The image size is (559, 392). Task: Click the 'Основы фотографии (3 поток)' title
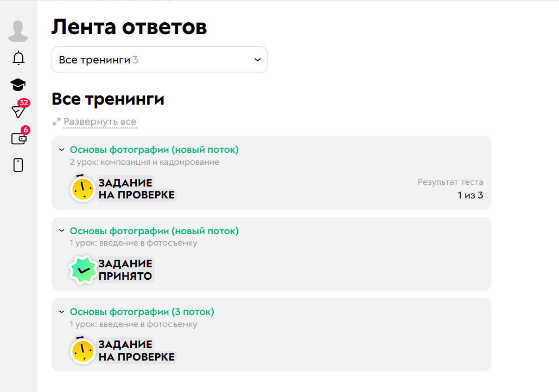pos(142,312)
